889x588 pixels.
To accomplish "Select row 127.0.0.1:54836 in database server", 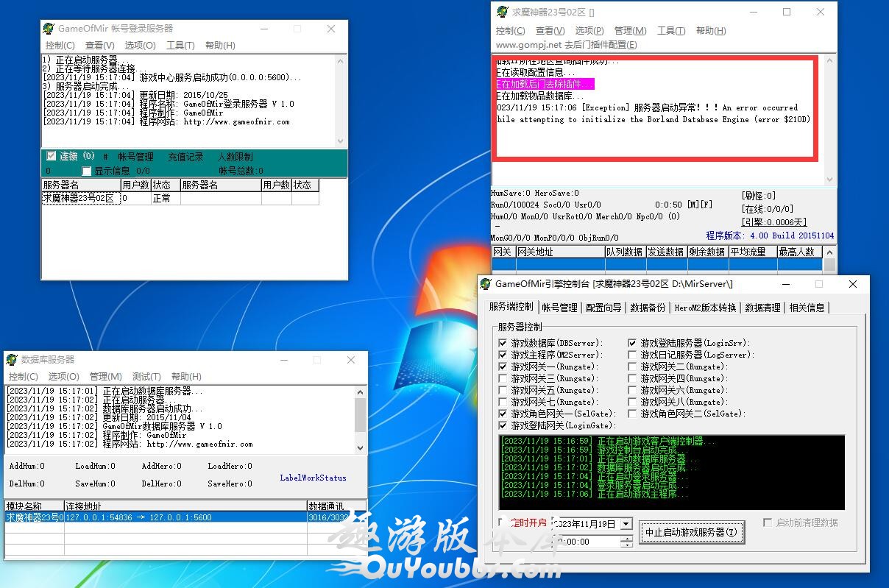I will point(185,517).
